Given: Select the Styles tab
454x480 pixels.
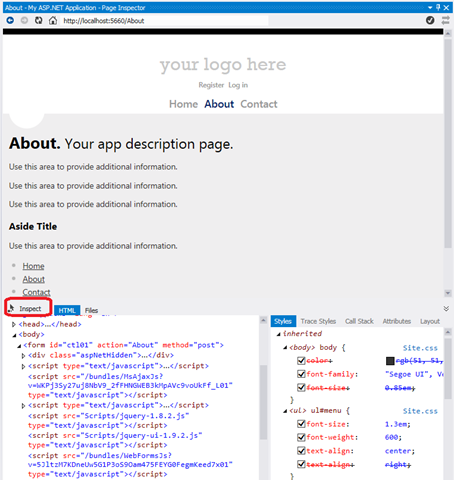Looking at the screenshot, I should pos(283,321).
